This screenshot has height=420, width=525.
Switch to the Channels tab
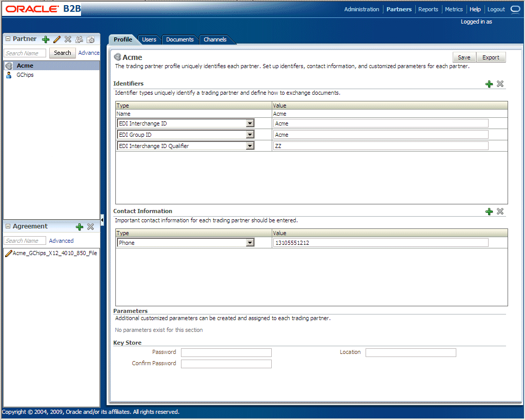tap(215, 39)
